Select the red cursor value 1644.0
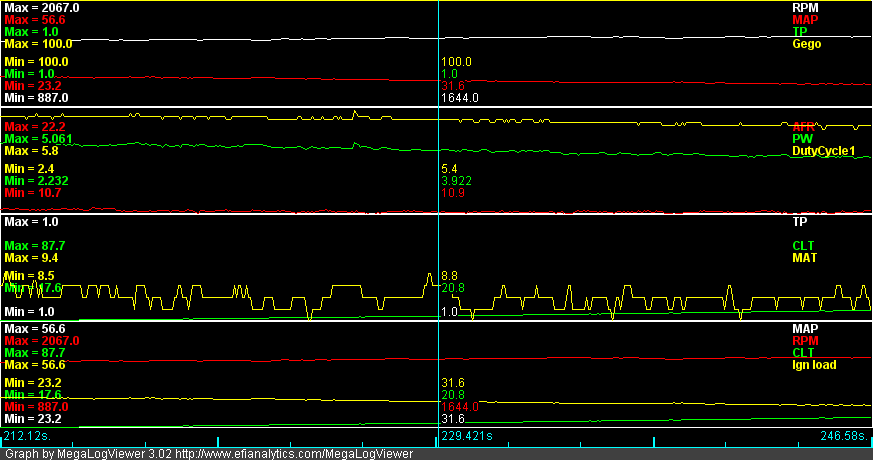This screenshot has width=873, height=460. pos(459,407)
